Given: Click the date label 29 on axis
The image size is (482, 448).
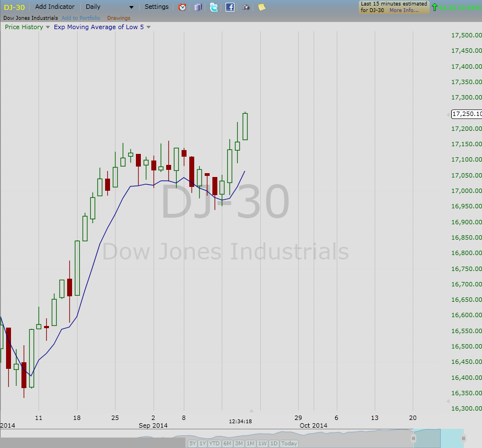Looking at the screenshot, I should pos(298,418).
